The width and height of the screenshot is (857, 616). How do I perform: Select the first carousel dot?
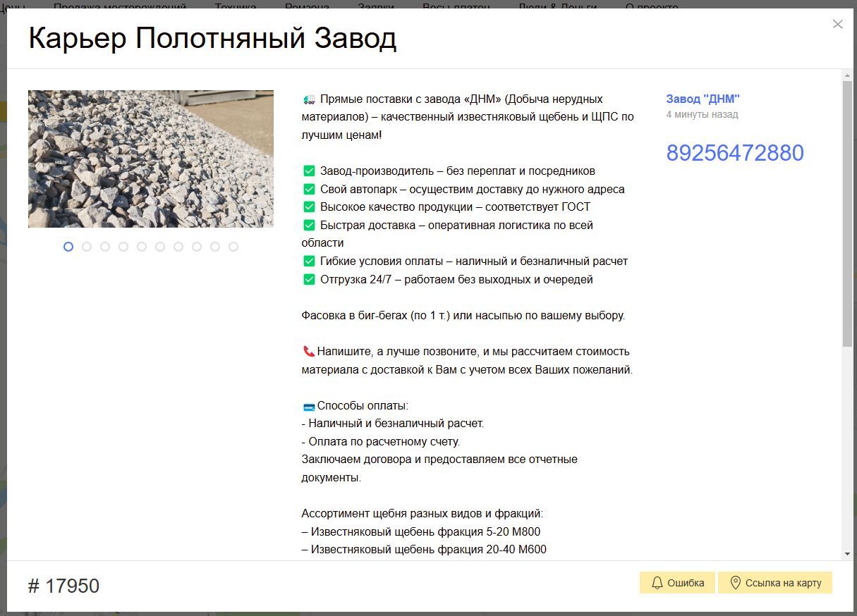click(x=68, y=247)
